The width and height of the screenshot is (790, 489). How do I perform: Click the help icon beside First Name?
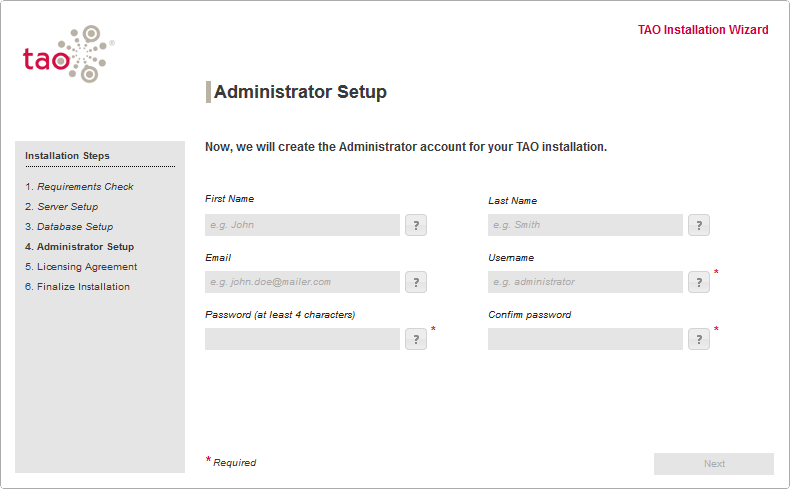coord(416,225)
